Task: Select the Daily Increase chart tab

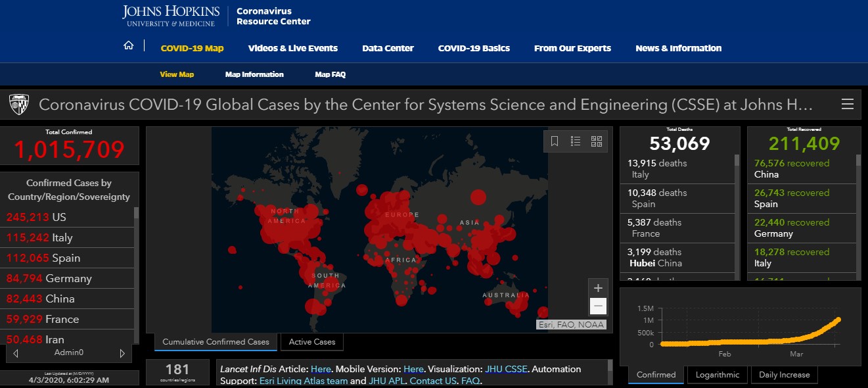Action: click(785, 375)
